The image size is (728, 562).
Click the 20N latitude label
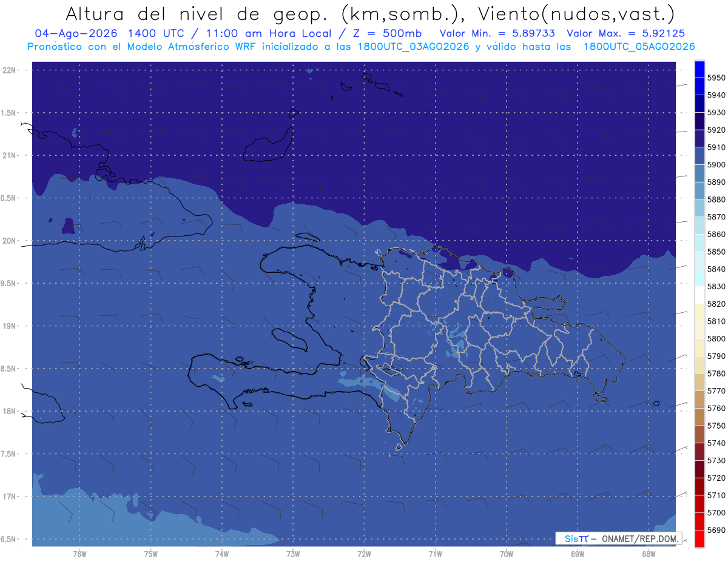point(8,241)
